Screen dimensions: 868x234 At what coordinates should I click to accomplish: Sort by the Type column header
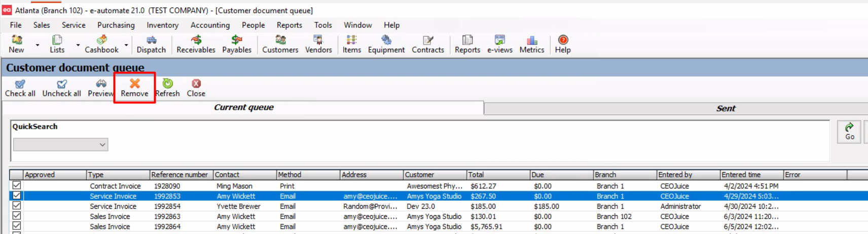pyautogui.click(x=118, y=175)
